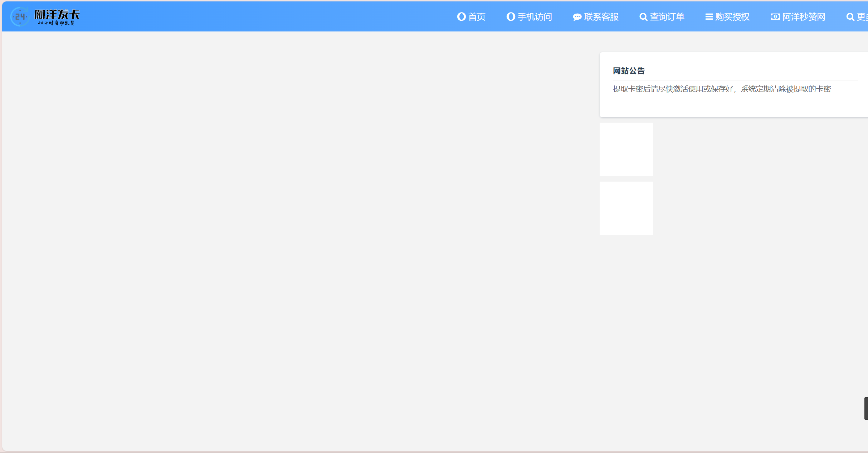The width and height of the screenshot is (868, 453).
Task: Open the 手机访问 mobile version page
Action: 535,16
